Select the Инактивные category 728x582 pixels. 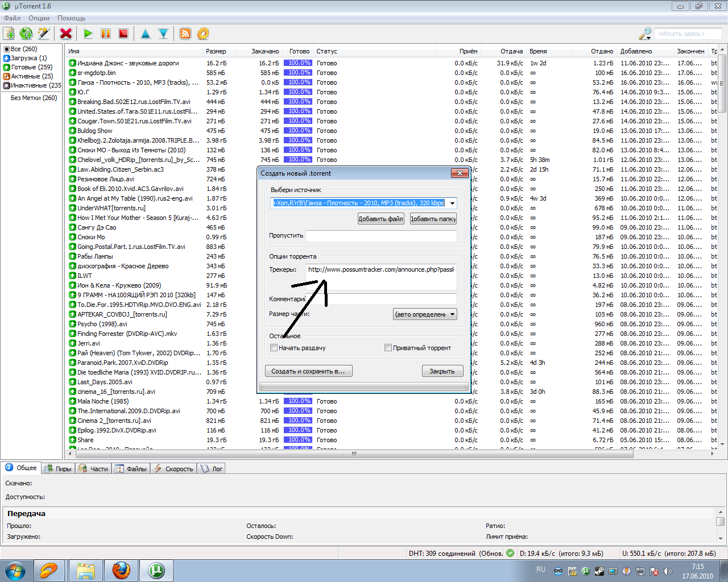[32, 85]
